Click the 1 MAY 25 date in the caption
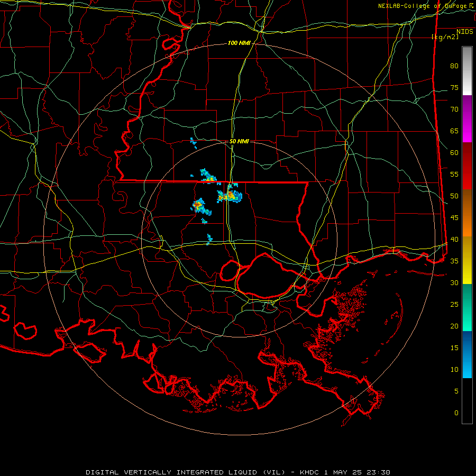The image size is (476, 476). [343, 472]
